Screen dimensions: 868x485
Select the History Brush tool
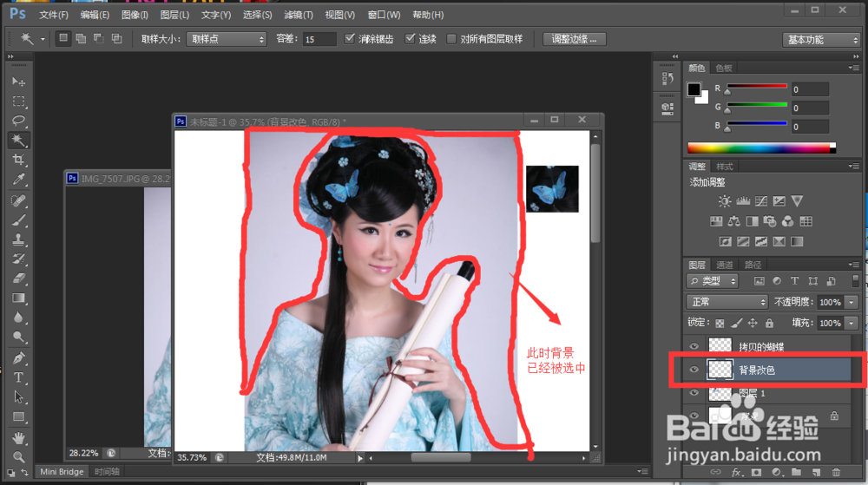click(18, 259)
